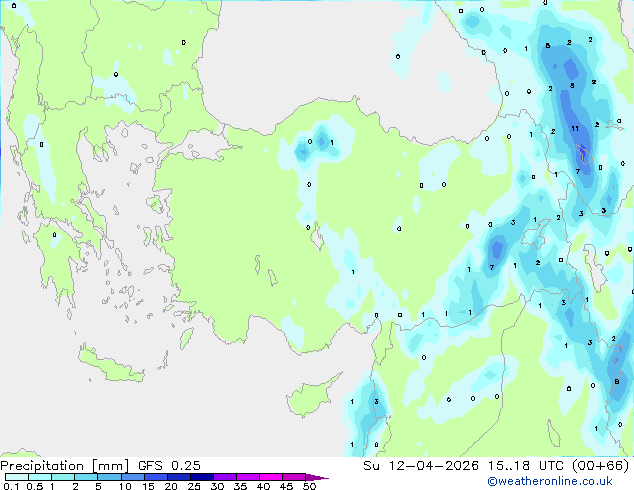634x490 pixels.
Task: Click the "Su 12-04-2026" date text
Action: coord(421,466)
